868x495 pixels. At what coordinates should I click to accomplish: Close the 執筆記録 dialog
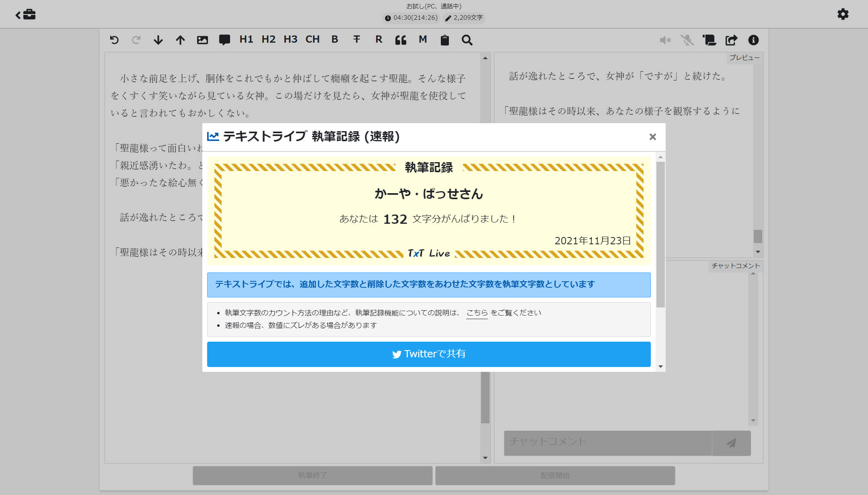652,137
